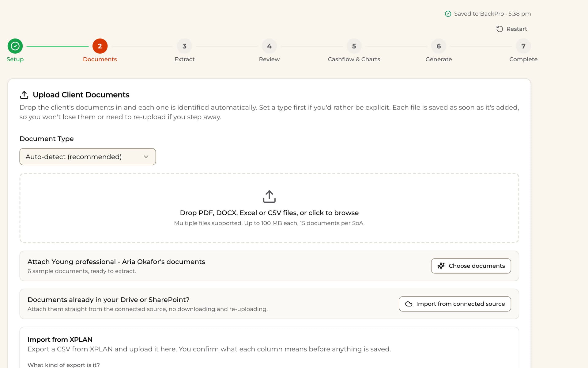
Task: Click the Saved to BackPro checkmark icon
Action: (x=448, y=14)
